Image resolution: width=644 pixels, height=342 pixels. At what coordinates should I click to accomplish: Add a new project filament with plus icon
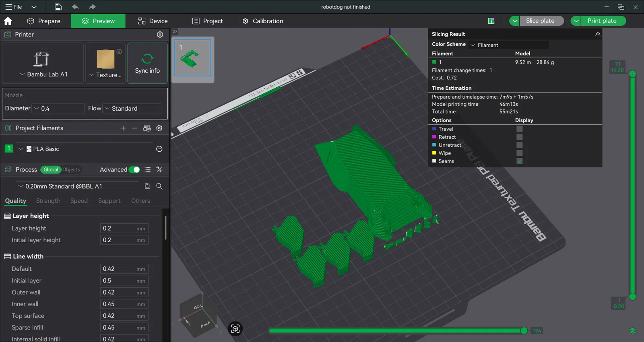[123, 128]
